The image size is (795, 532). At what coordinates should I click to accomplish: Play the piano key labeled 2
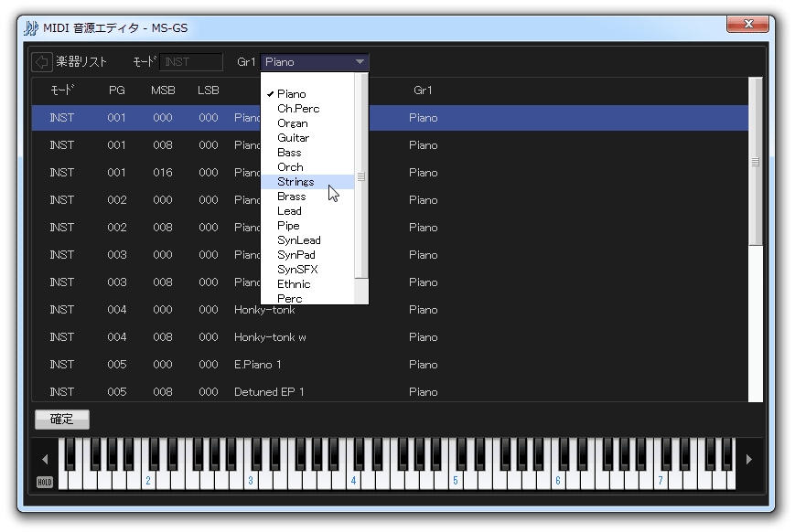tap(148, 480)
